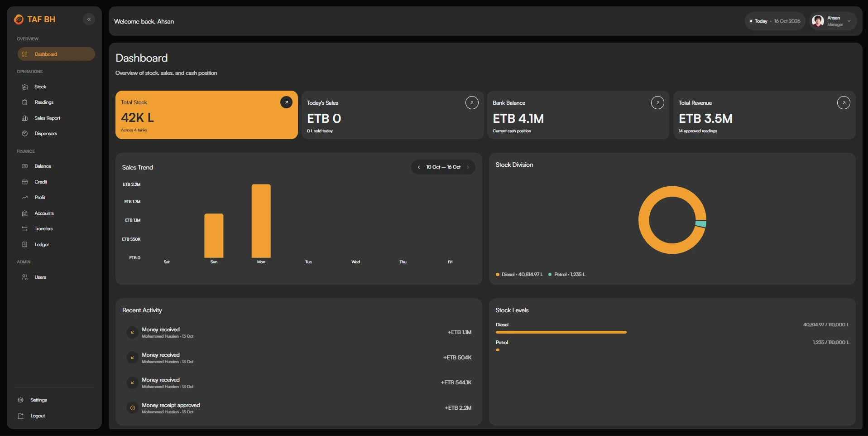Click the Credit card icon in sidebar

[25, 182]
